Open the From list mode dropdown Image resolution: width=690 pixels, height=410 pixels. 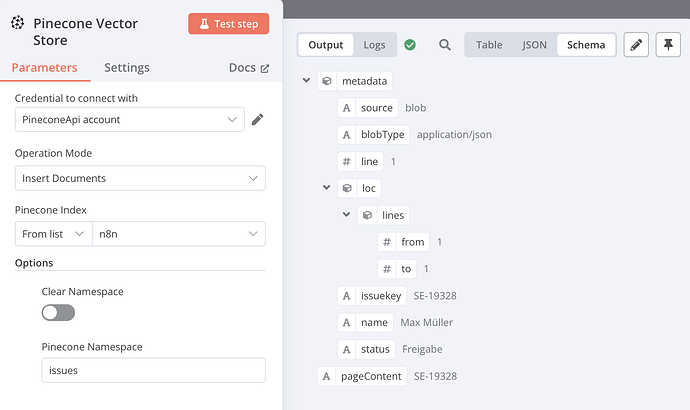[x=53, y=234]
